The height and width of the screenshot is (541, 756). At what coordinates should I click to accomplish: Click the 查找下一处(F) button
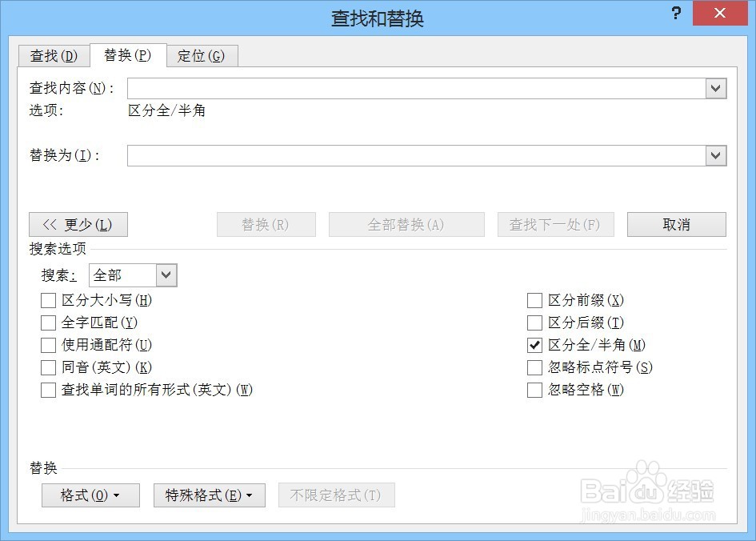pyautogui.click(x=555, y=225)
